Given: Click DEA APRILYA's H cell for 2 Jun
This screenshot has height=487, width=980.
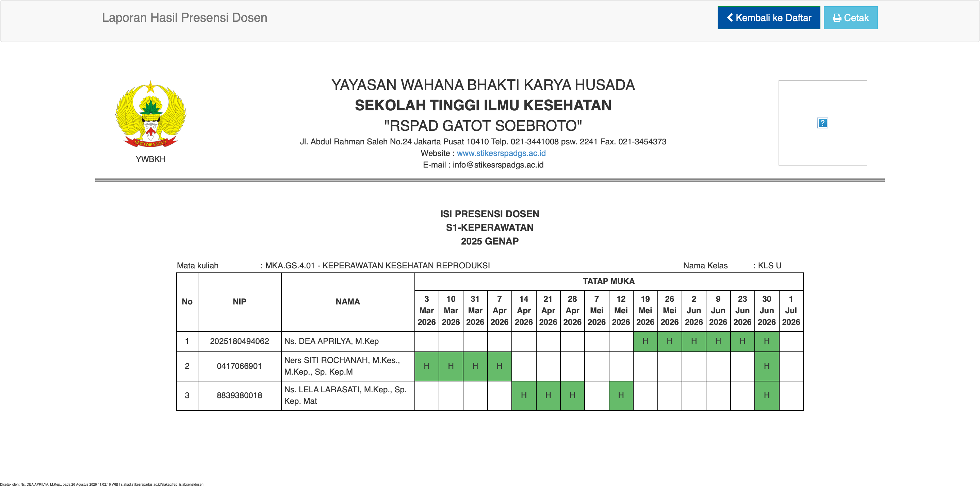Looking at the screenshot, I should pyautogui.click(x=694, y=341).
